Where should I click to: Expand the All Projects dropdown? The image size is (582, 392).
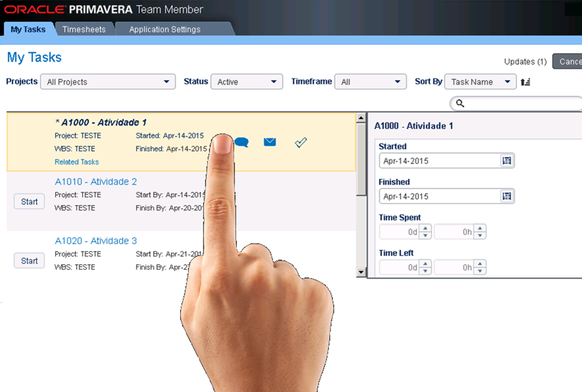pyautogui.click(x=108, y=82)
